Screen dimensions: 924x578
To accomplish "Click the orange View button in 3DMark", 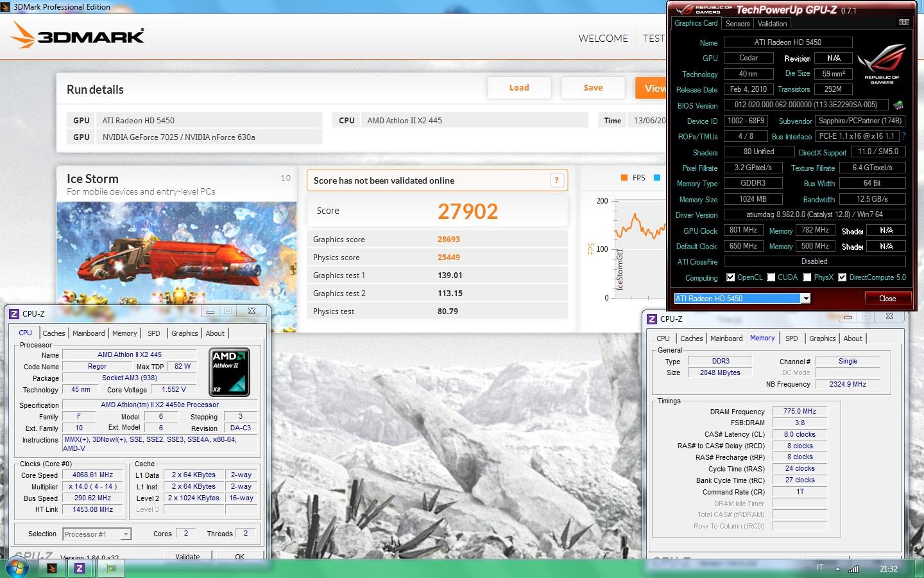I will 651,88.
